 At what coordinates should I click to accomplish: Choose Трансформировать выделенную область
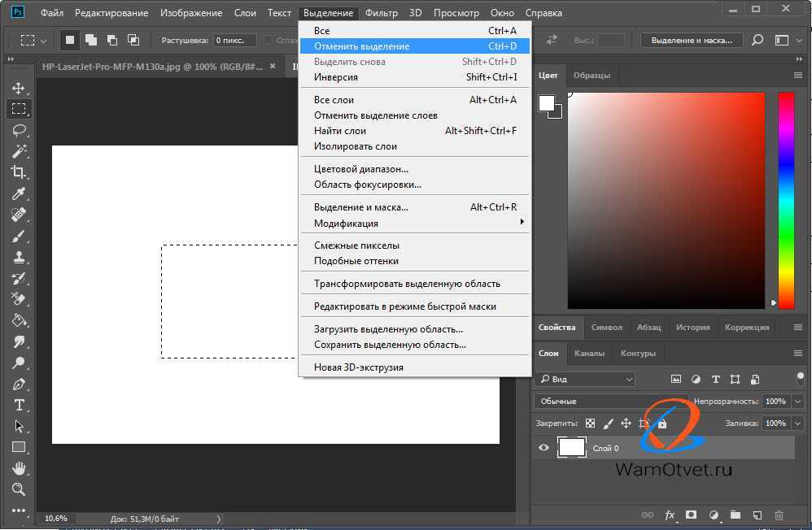pos(415,284)
